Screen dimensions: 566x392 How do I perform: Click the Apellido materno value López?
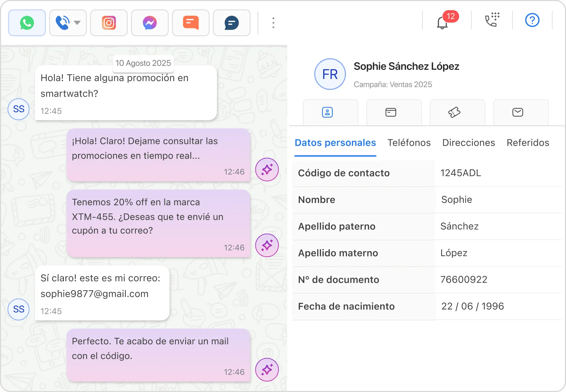[454, 253]
